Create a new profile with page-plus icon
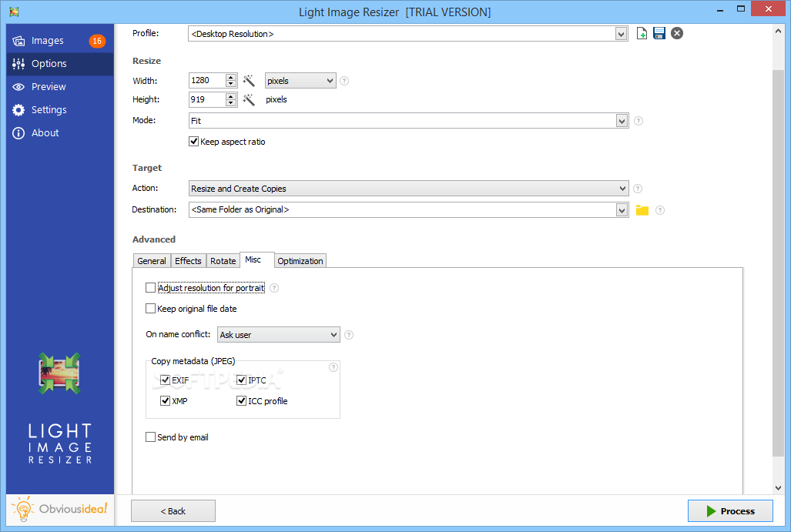791x532 pixels. click(642, 33)
